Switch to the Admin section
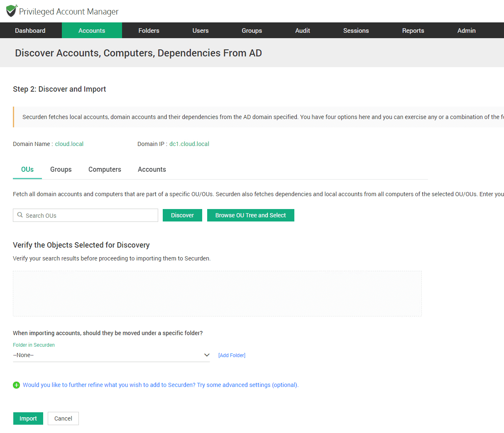Viewport: 504px width, 433px height. [466, 31]
